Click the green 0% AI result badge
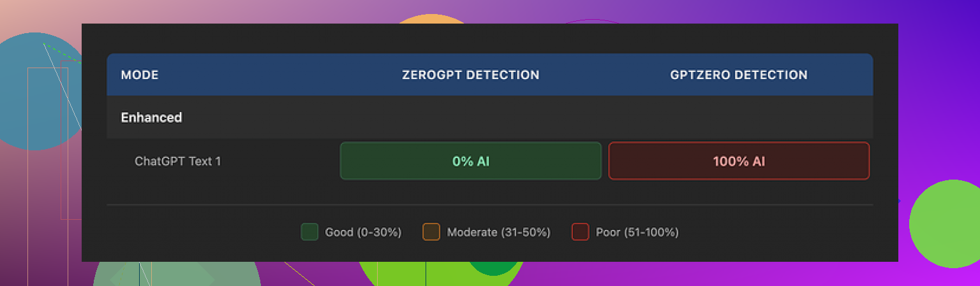The image size is (980, 286). point(470,161)
